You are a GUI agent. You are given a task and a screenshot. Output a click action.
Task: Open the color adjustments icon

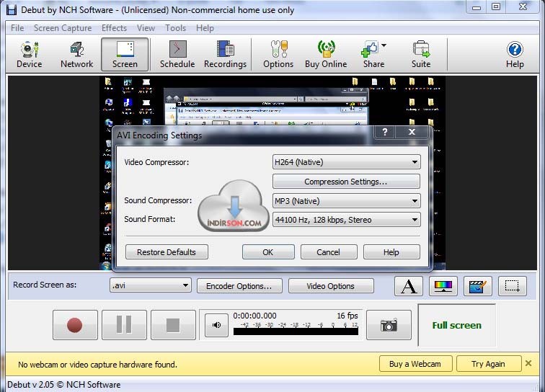443,286
